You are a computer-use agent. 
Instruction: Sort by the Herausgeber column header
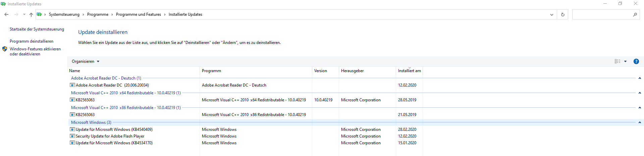tap(367, 71)
